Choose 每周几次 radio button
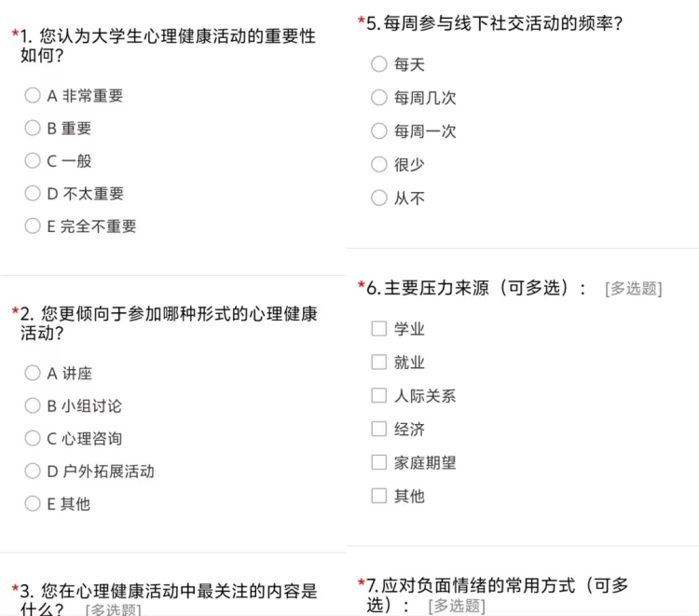 pyautogui.click(x=378, y=97)
